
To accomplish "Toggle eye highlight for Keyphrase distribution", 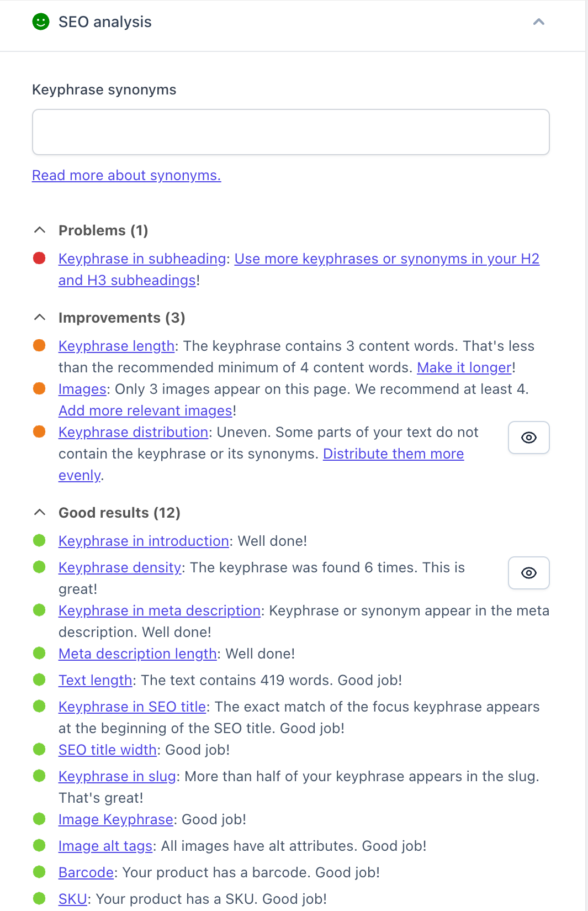I will pyautogui.click(x=528, y=438).
